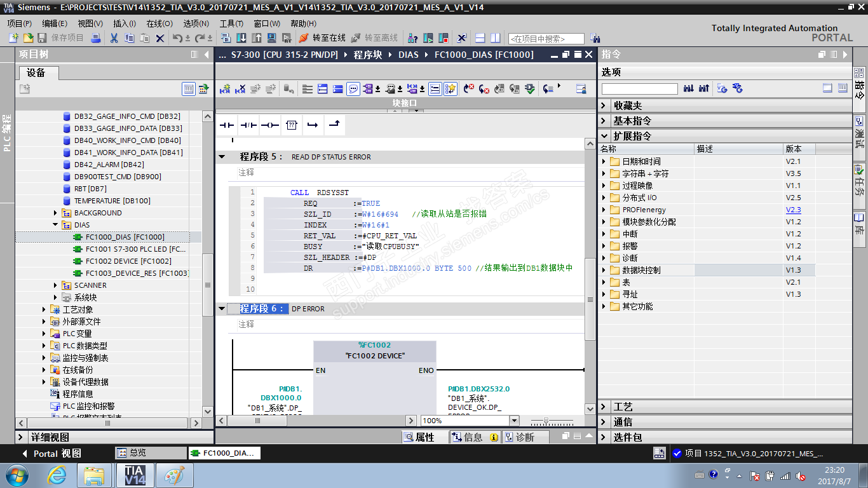Click the upload from device icon
The width and height of the screenshot is (868, 488).
click(257, 38)
